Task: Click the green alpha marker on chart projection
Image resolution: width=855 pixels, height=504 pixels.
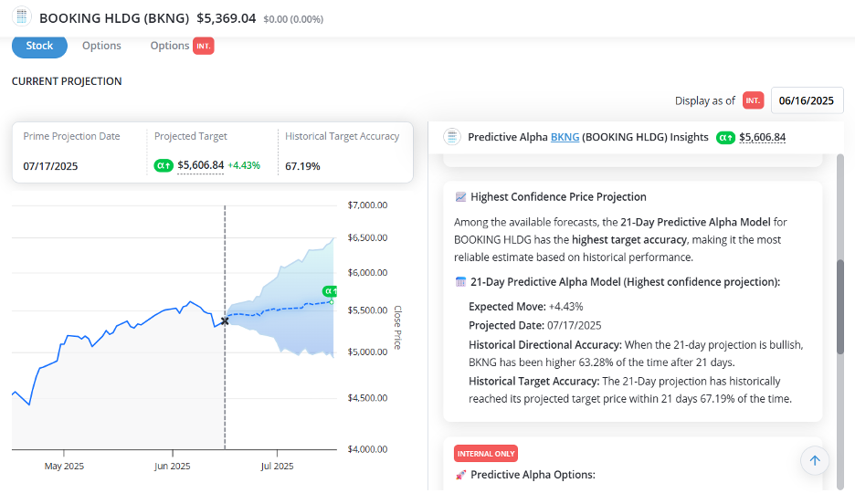Action: click(x=330, y=291)
